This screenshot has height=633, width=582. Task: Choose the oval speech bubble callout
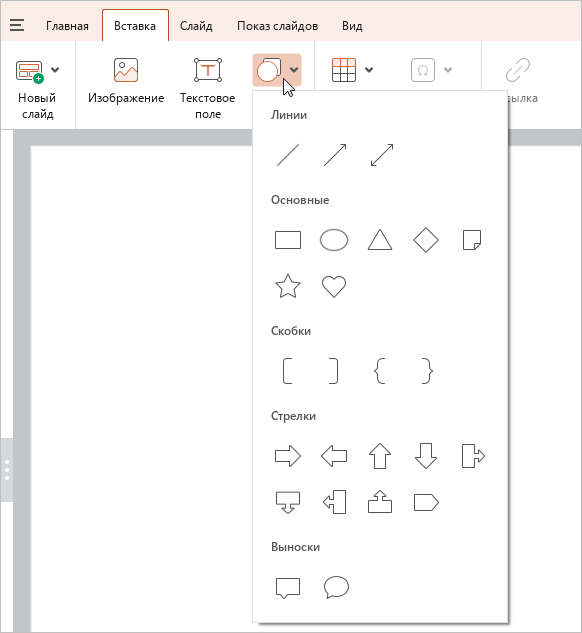pyautogui.click(x=336, y=587)
